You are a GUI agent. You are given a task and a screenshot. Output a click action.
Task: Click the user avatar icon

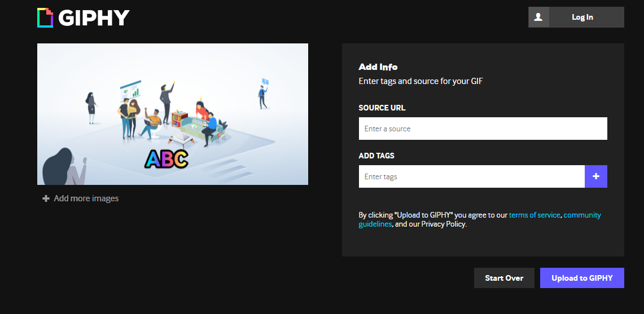coord(538,17)
